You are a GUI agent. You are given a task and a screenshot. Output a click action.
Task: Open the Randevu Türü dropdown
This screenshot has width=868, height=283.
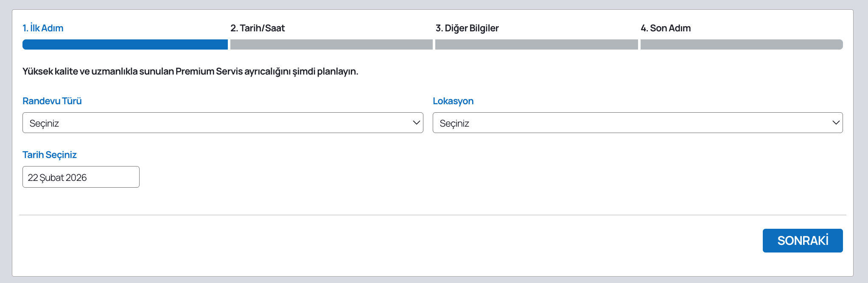222,123
